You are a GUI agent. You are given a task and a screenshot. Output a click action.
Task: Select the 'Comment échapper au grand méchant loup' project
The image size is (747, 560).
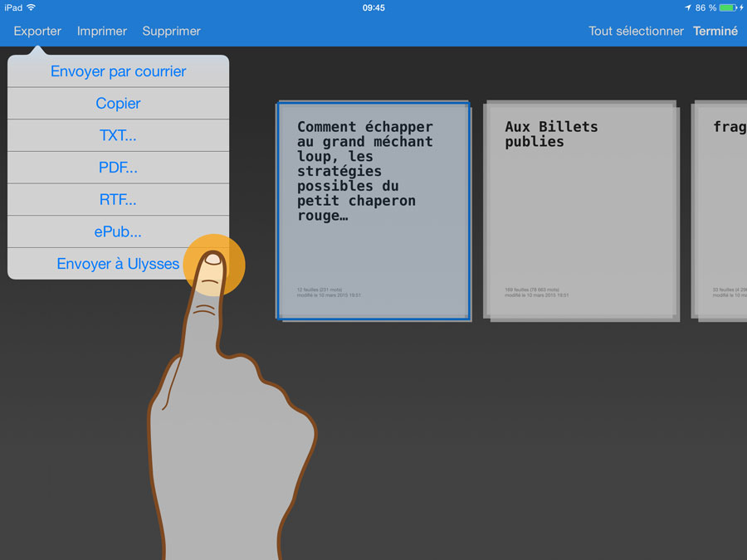(373, 211)
